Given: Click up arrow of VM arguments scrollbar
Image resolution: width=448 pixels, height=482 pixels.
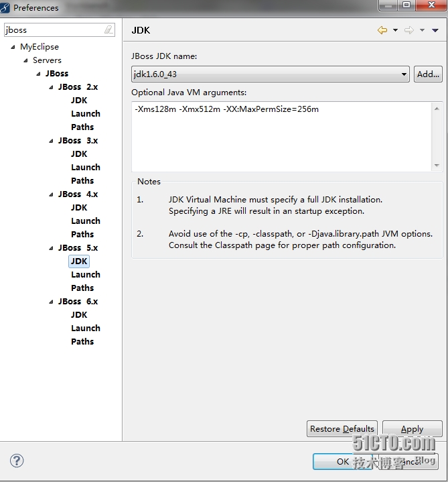Looking at the screenshot, I should 437,109.
